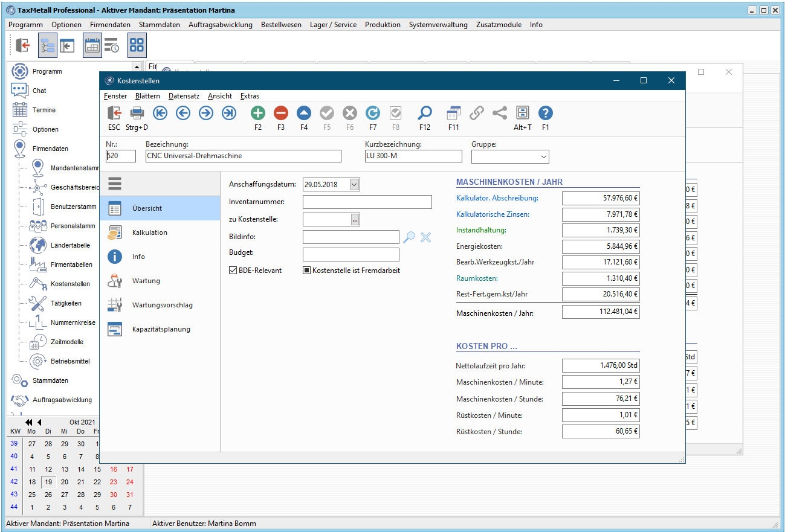Click the zu Kostenstelle ellipsis button
This screenshot has height=532, width=785.
pos(355,220)
